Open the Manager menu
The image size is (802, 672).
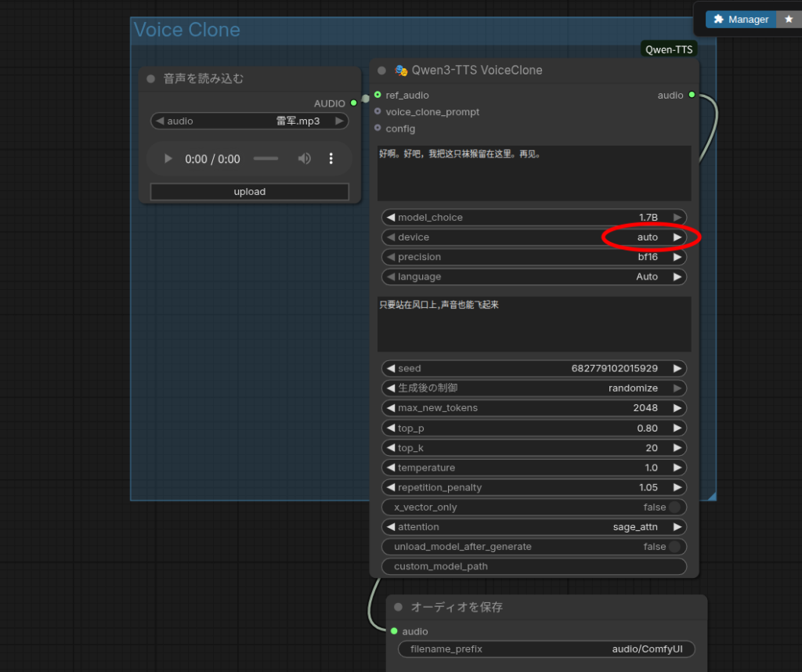point(741,20)
